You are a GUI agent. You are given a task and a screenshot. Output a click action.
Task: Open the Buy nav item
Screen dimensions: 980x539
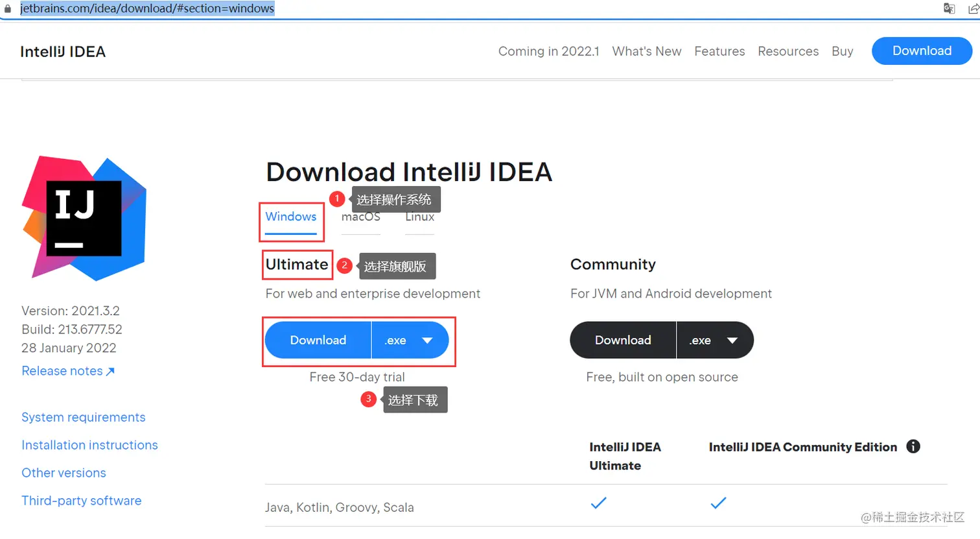click(x=843, y=51)
